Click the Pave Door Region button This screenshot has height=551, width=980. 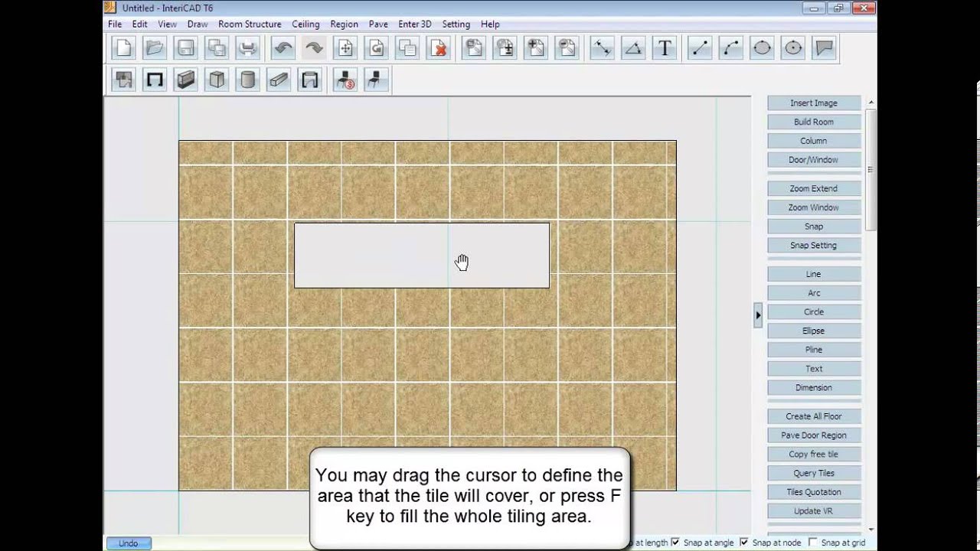pyautogui.click(x=814, y=435)
